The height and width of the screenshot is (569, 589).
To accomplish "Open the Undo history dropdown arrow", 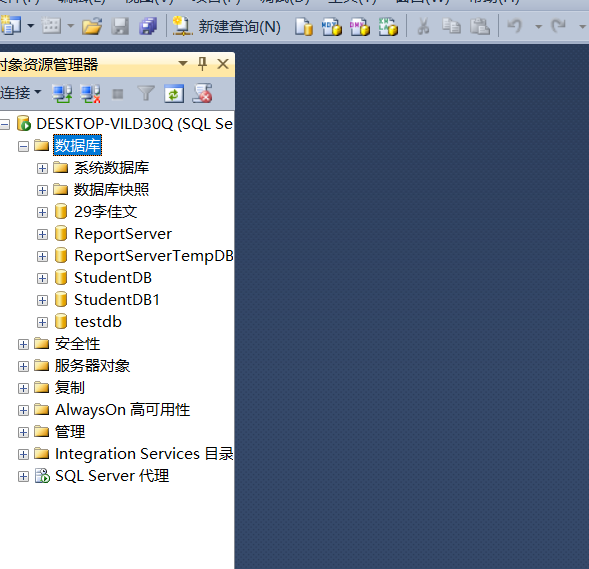I will click(539, 27).
